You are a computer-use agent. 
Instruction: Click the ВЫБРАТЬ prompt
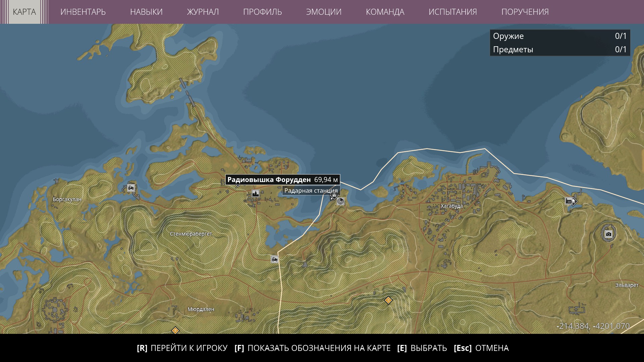click(x=422, y=348)
